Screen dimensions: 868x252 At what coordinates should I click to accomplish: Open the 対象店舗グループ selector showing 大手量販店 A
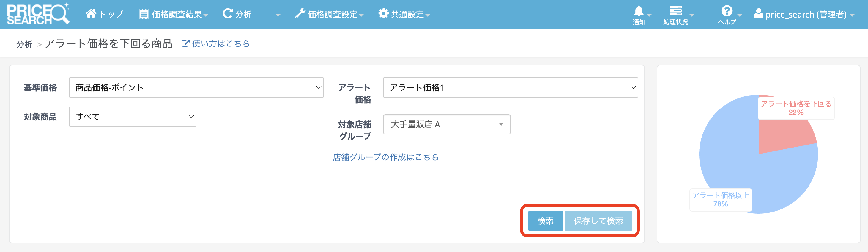click(446, 124)
